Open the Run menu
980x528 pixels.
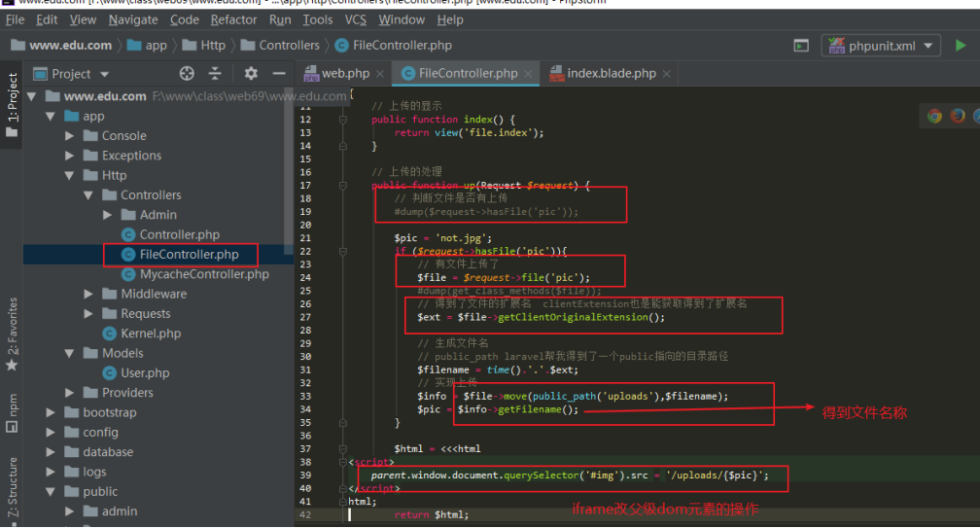coord(280,20)
